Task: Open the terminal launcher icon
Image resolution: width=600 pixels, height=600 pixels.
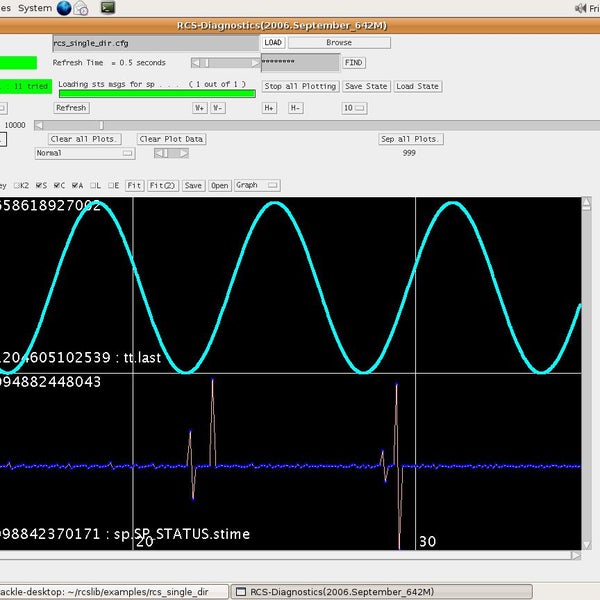Action: pos(107,8)
